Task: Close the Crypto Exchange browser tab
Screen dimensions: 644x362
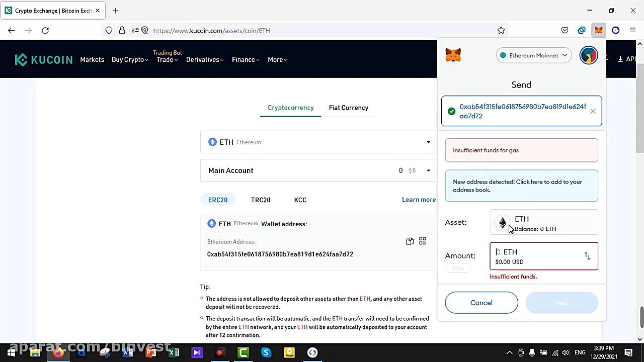Action: pyautogui.click(x=98, y=11)
